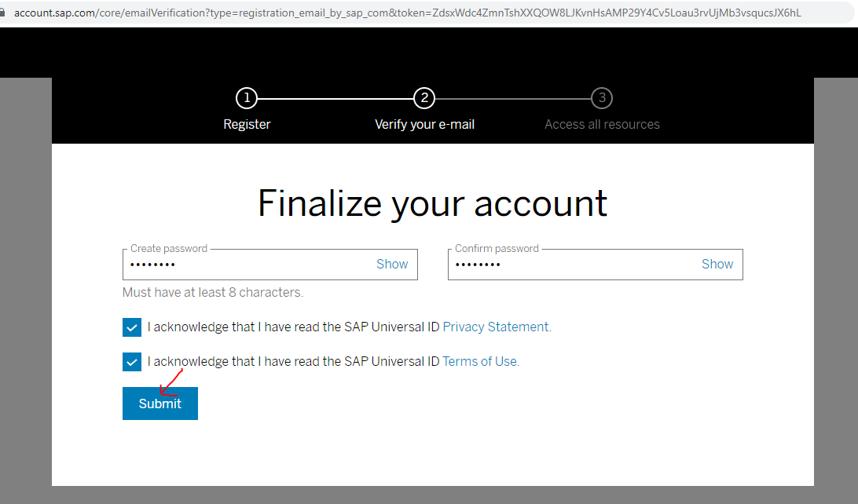858x504 pixels.
Task: Open the Privacy Statement link
Action: point(497,327)
